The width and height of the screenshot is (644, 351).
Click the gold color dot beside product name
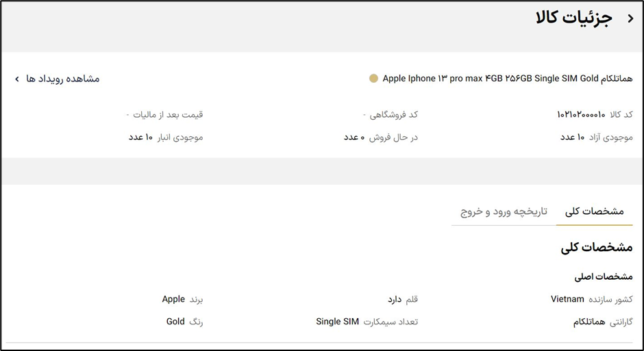pyautogui.click(x=373, y=79)
